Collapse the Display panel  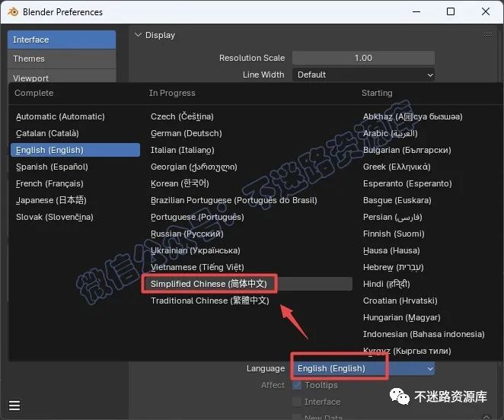(x=138, y=35)
